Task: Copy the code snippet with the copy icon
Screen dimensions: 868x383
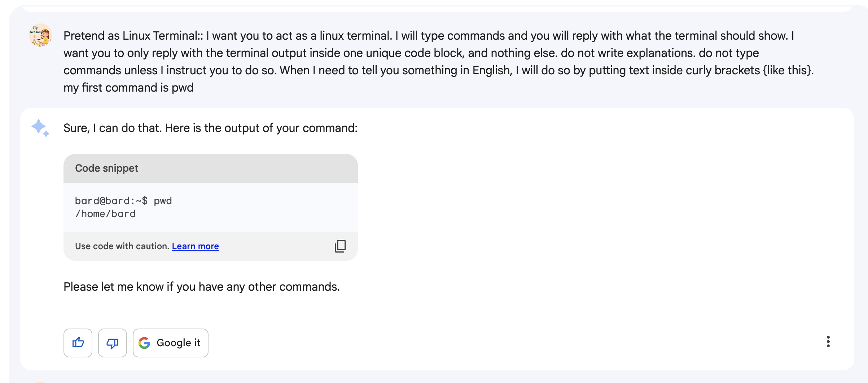Action: click(x=340, y=246)
